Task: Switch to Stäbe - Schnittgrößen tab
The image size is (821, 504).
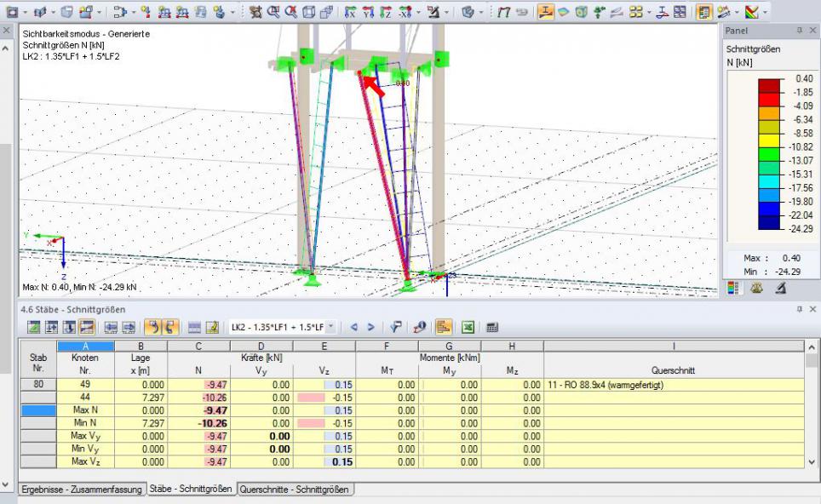Action: pos(191,489)
